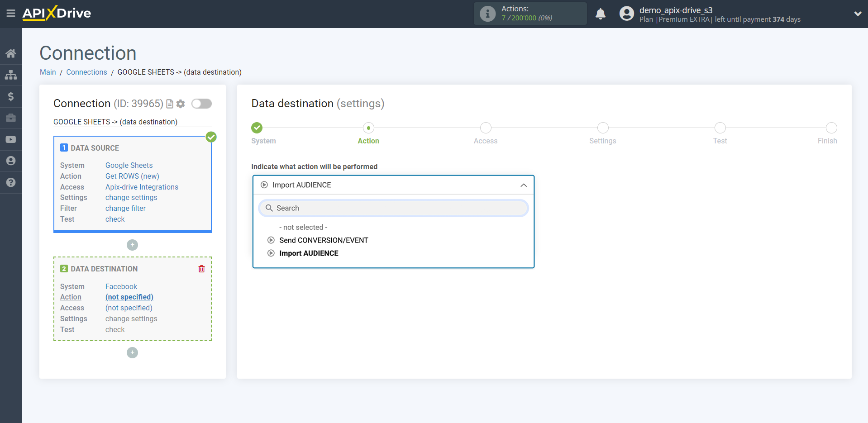Click Data Source change settings link
Screen dimensions: 868x423
pos(131,197)
